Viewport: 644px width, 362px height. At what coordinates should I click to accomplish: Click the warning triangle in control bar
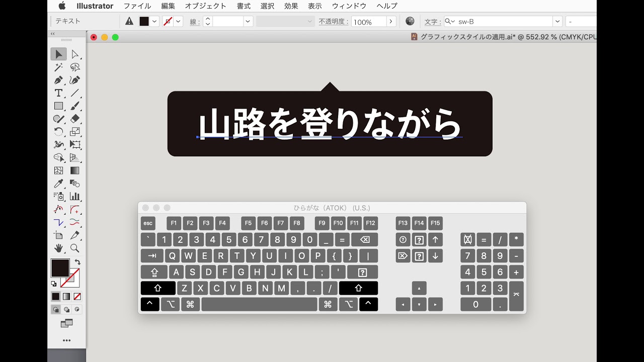tap(129, 21)
